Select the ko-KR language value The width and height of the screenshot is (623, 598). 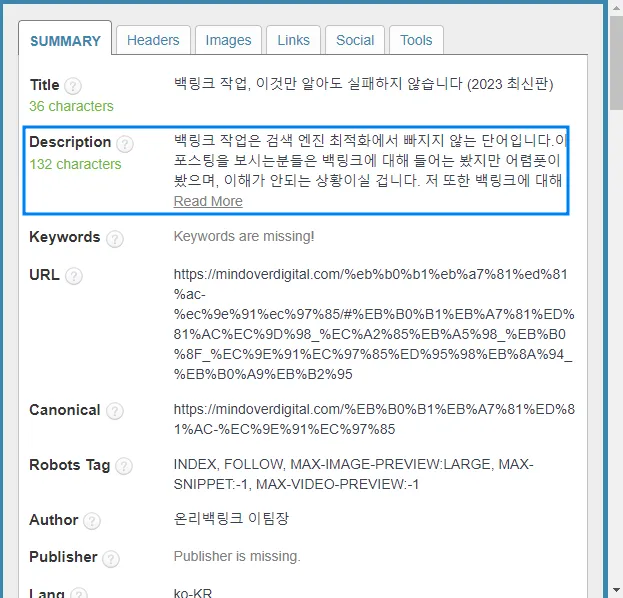click(193, 592)
